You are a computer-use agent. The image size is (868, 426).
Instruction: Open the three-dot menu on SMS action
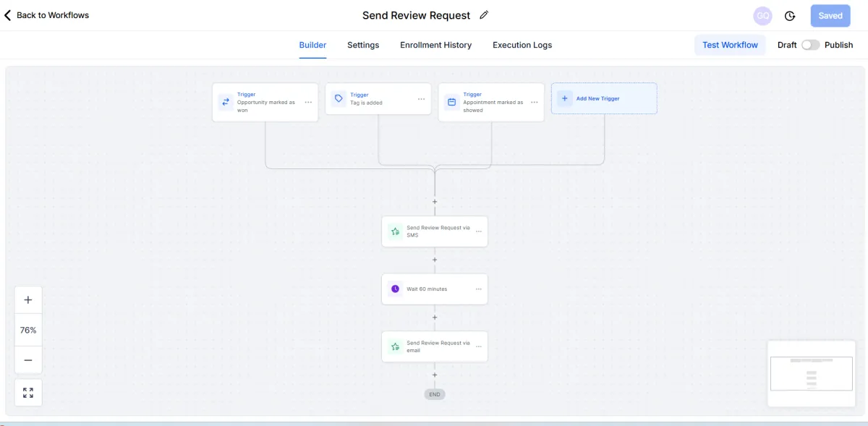pyautogui.click(x=478, y=231)
